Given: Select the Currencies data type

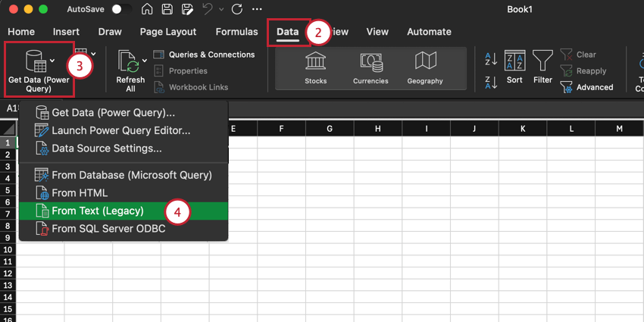Looking at the screenshot, I should (370, 67).
